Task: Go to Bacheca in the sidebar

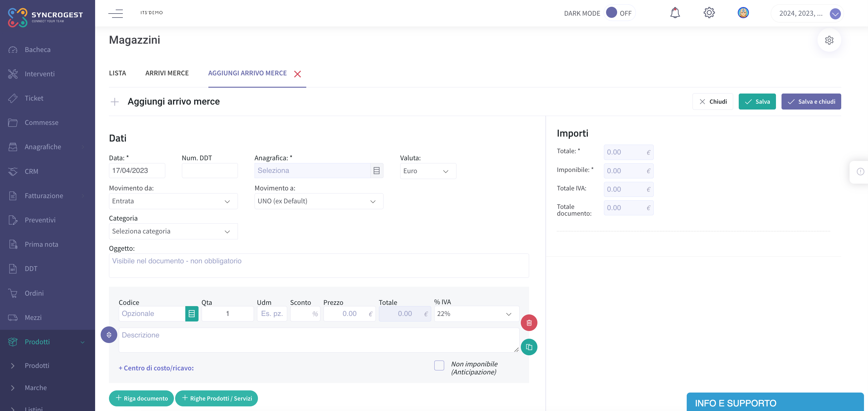Action: (38, 50)
